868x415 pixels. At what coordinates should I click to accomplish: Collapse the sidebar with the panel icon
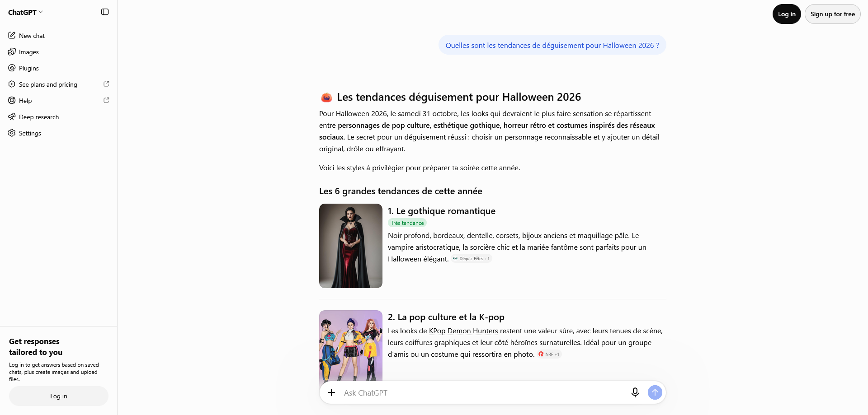(105, 12)
